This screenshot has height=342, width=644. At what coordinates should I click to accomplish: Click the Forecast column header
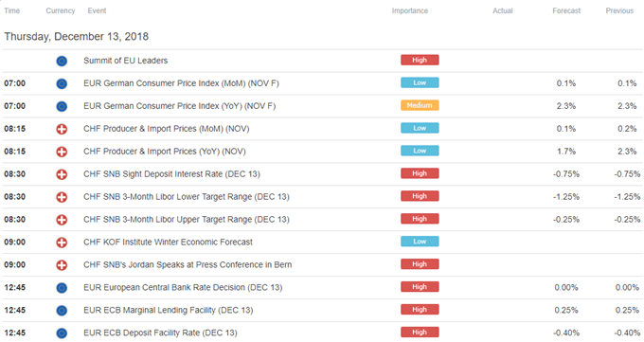pyautogui.click(x=566, y=10)
